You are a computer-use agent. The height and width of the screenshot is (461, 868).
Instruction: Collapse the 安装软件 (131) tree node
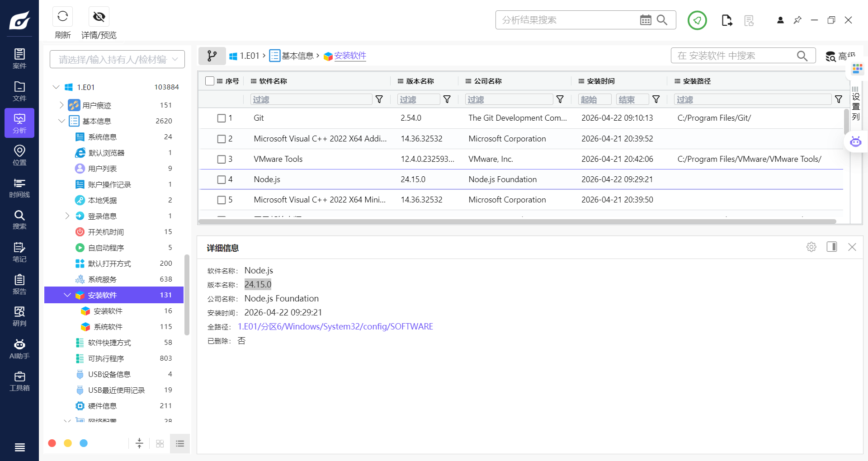[x=67, y=295]
